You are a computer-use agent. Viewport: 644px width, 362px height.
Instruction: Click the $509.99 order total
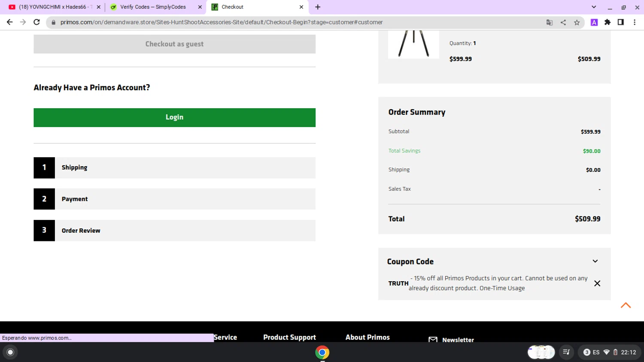pyautogui.click(x=588, y=219)
